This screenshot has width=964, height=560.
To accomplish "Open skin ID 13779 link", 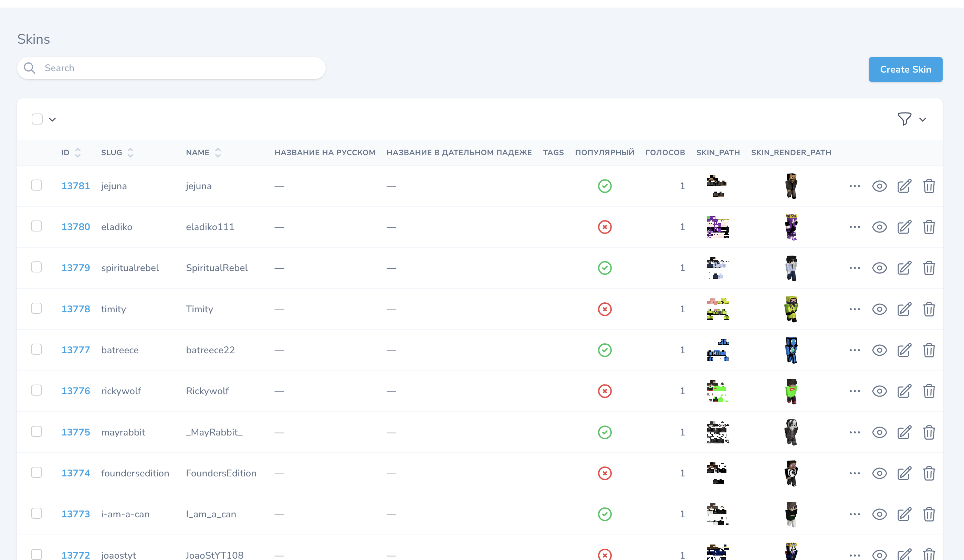I will tap(76, 268).
